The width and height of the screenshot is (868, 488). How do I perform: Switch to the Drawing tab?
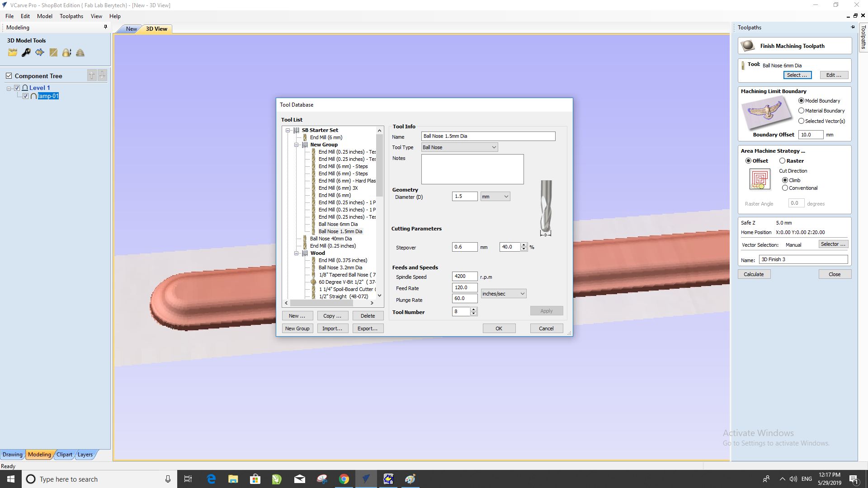pyautogui.click(x=13, y=455)
